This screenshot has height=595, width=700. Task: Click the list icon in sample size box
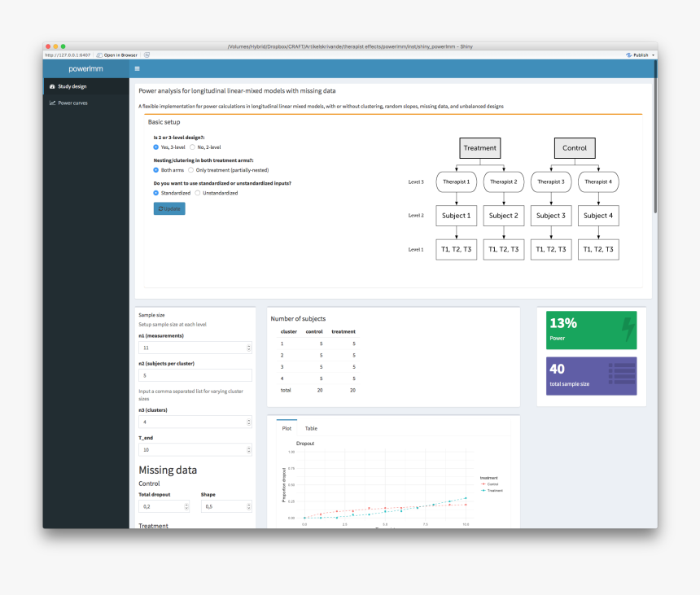point(621,374)
